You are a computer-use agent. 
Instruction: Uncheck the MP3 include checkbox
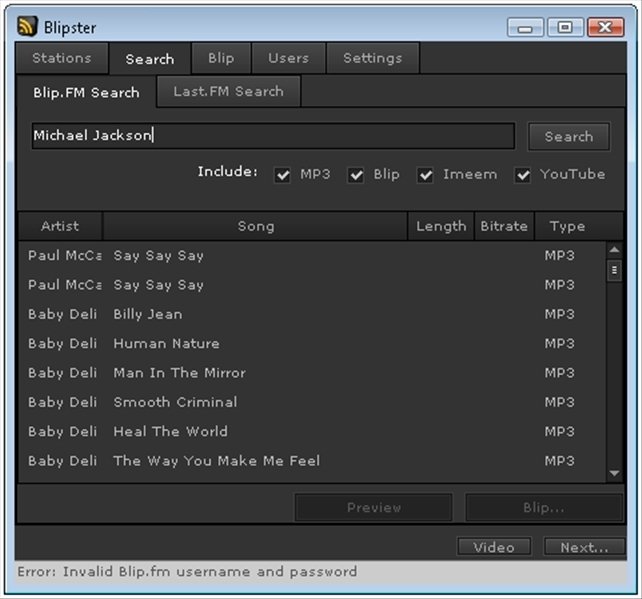point(282,175)
